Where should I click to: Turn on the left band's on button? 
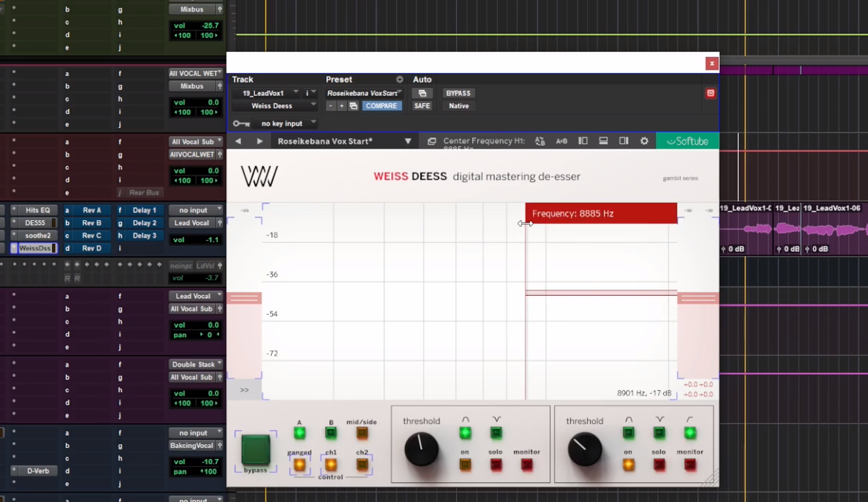pyautogui.click(x=465, y=464)
